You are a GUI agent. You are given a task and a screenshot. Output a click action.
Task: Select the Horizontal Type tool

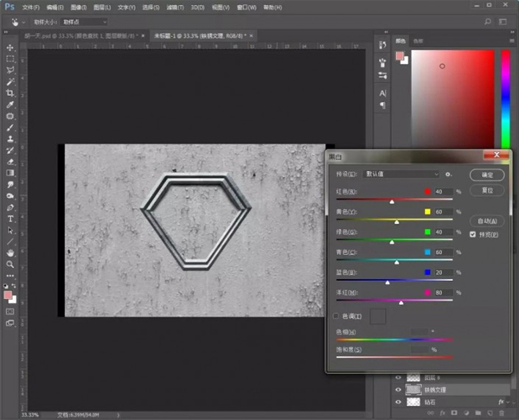pyautogui.click(x=10, y=218)
